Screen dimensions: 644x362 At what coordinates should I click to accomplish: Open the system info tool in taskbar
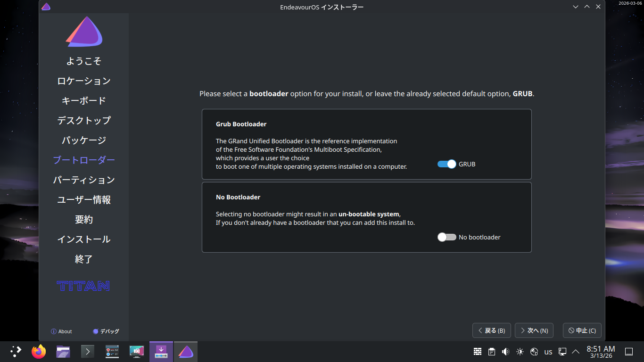click(112, 352)
